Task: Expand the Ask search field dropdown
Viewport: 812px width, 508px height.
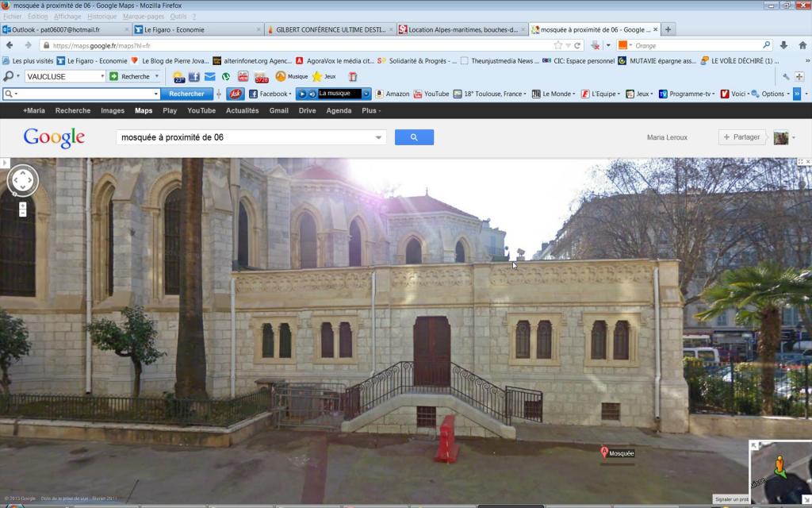Action: tap(156, 94)
